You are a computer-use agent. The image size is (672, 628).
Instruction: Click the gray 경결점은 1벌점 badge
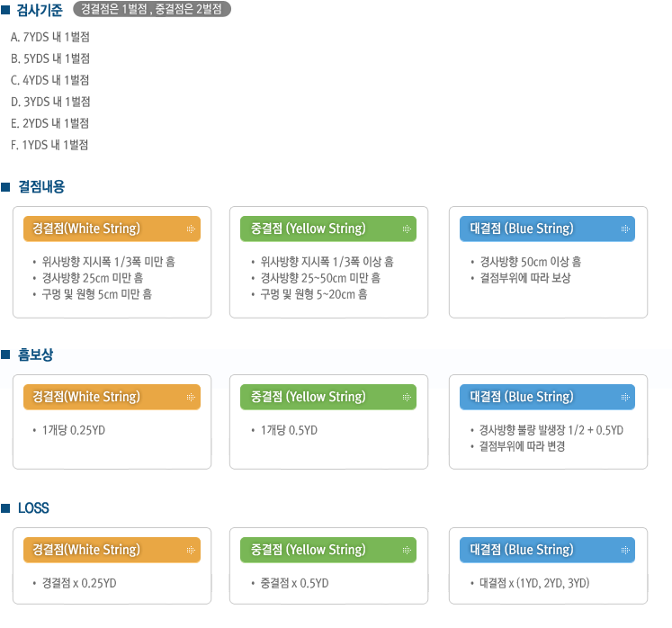152,9
